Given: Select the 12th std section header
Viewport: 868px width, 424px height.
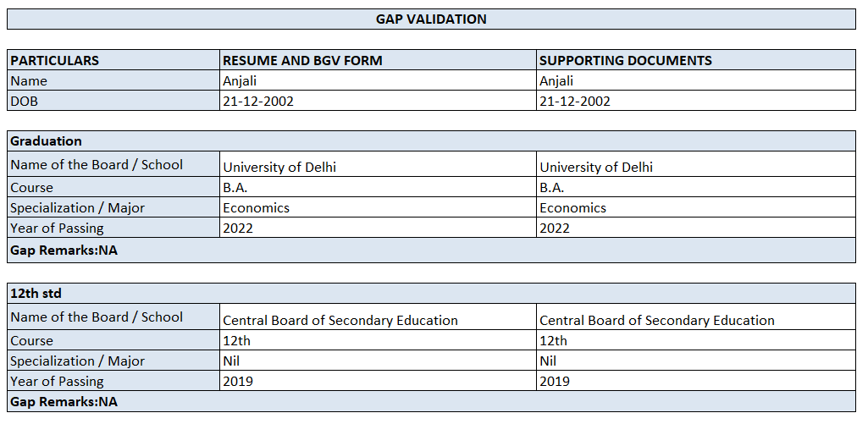Looking at the screenshot, I should (x=36, y=294).
